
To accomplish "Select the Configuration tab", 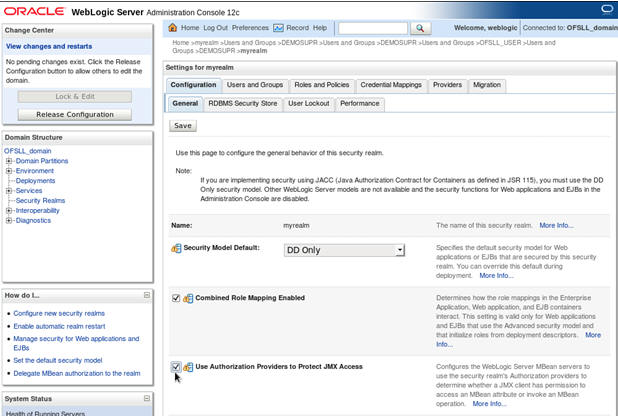I will 193,85.
